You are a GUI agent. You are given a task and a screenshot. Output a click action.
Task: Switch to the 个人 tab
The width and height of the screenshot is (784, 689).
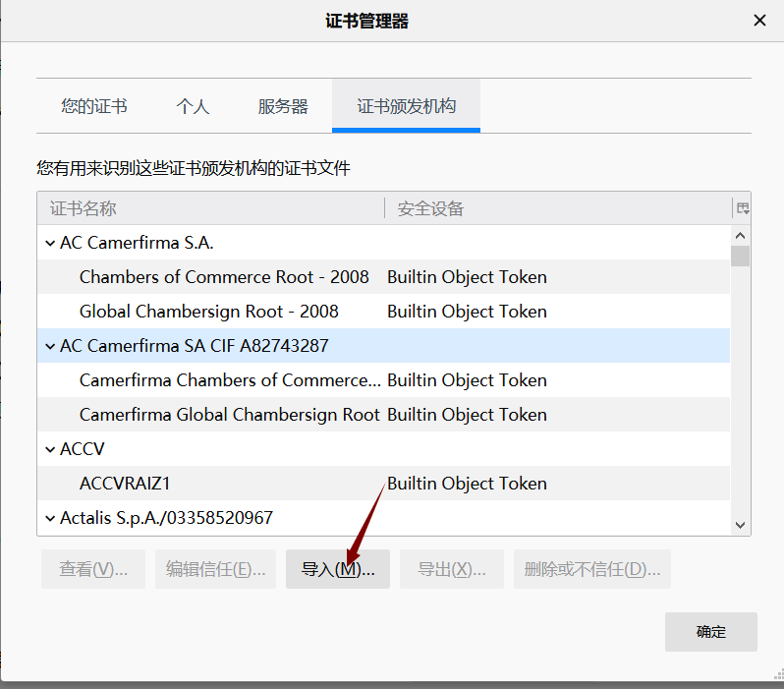click(193, 106)
